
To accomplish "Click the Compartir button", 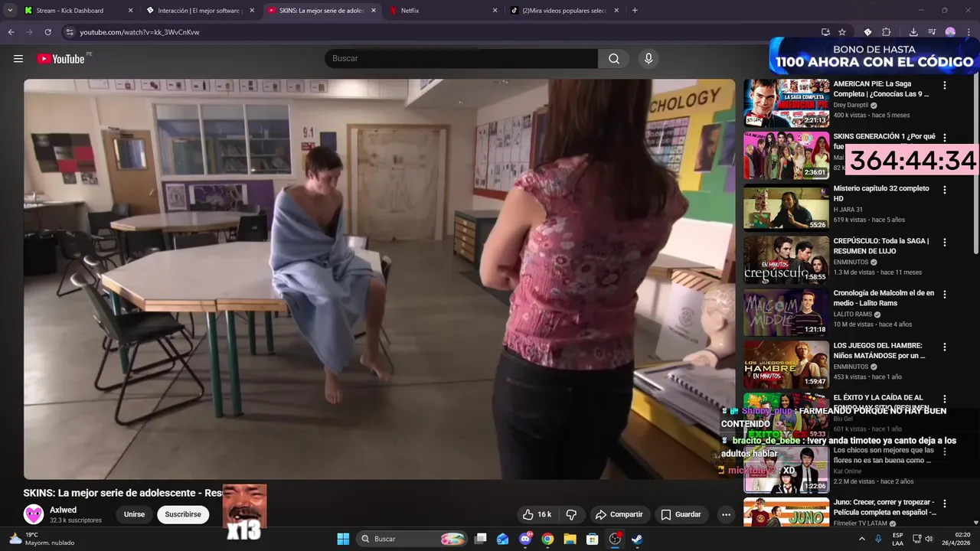I will pyautogui.click(x=619, y=514).
